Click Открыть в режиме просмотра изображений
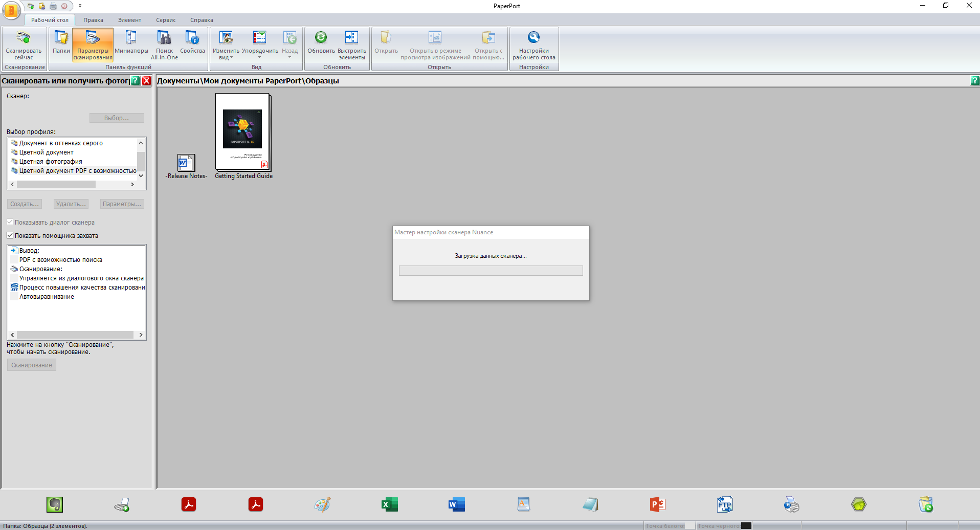This screenshot has height=530, width=980. (x=435, y=45)
